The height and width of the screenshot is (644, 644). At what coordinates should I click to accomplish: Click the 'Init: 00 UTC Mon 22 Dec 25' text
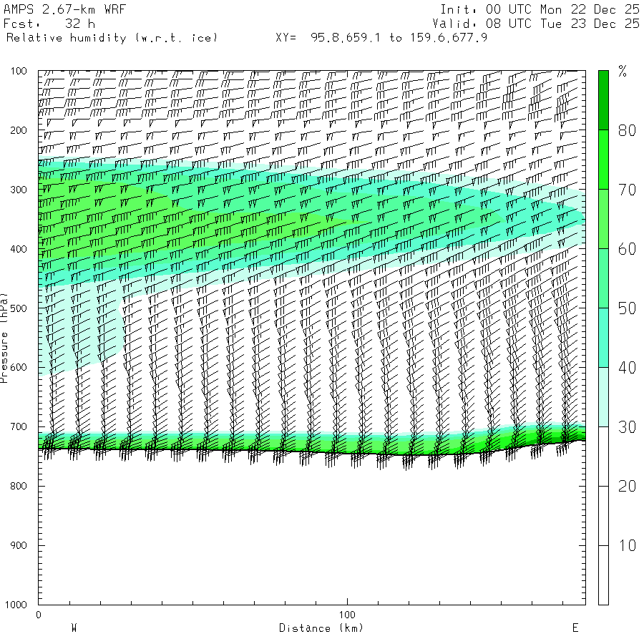coord(540,9)
